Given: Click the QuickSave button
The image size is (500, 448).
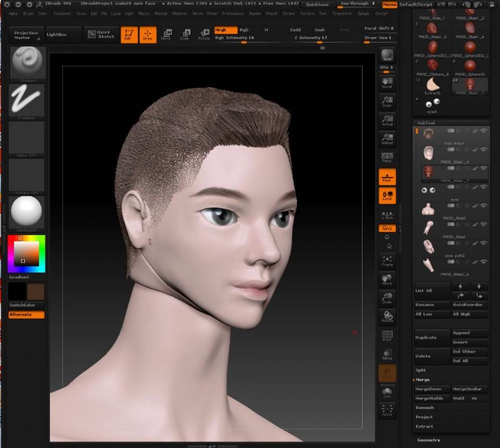Looking at the screenshot, I should [x=317, y=5].
